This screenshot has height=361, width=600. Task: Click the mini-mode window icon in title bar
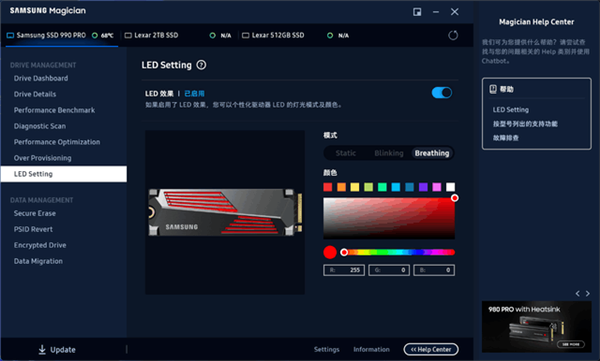[417, 12]
